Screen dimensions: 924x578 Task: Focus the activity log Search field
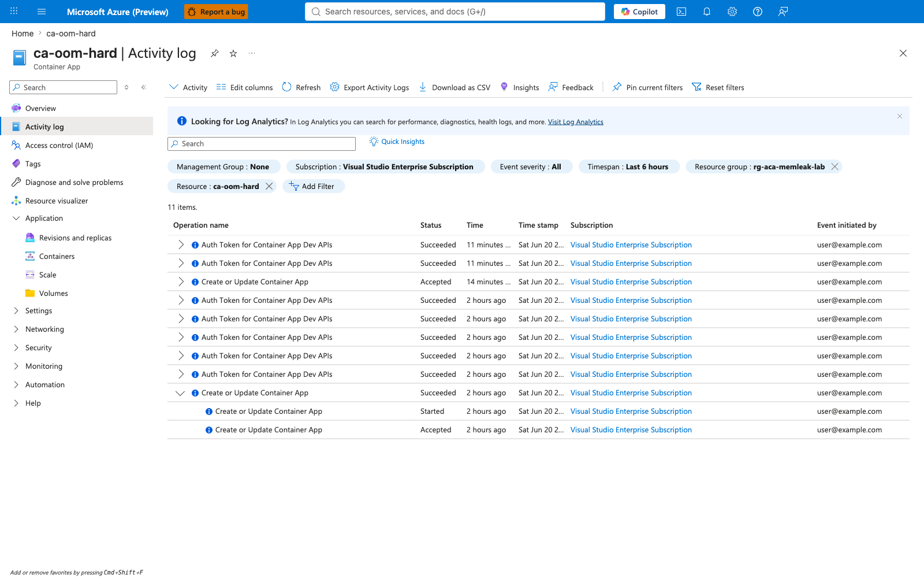262,144
